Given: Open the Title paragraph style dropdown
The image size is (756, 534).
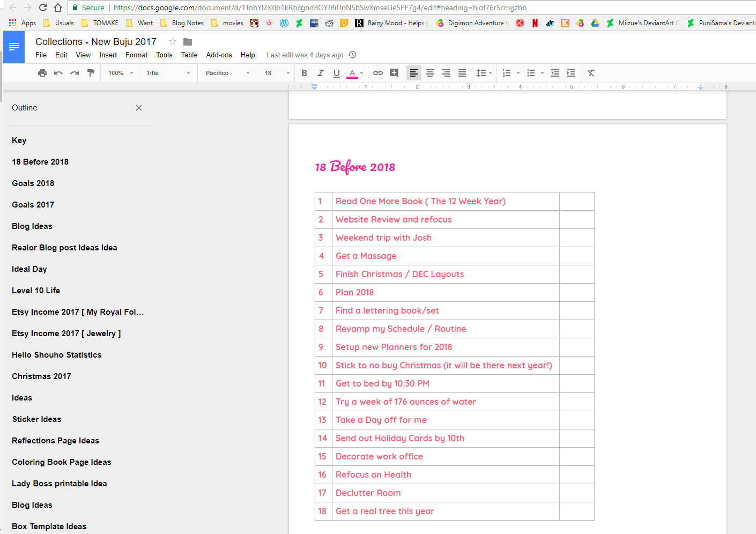Looking at the screenshot, I should tap(168, 73).
